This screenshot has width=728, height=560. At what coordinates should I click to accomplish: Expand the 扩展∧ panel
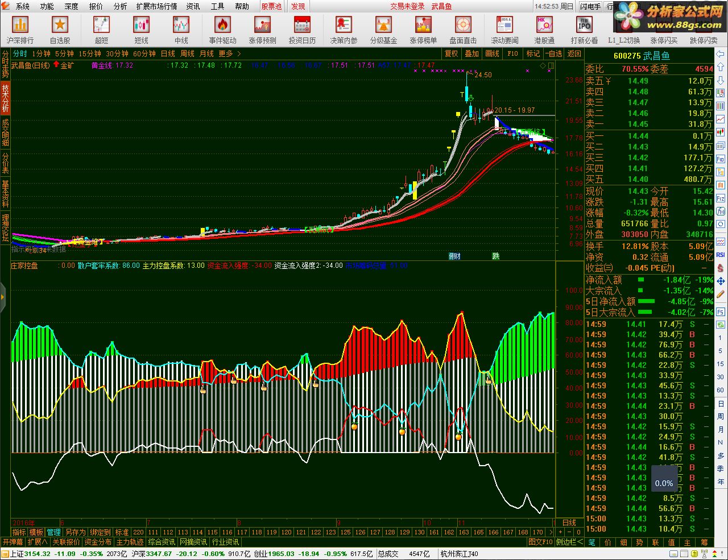click(38, 542)
